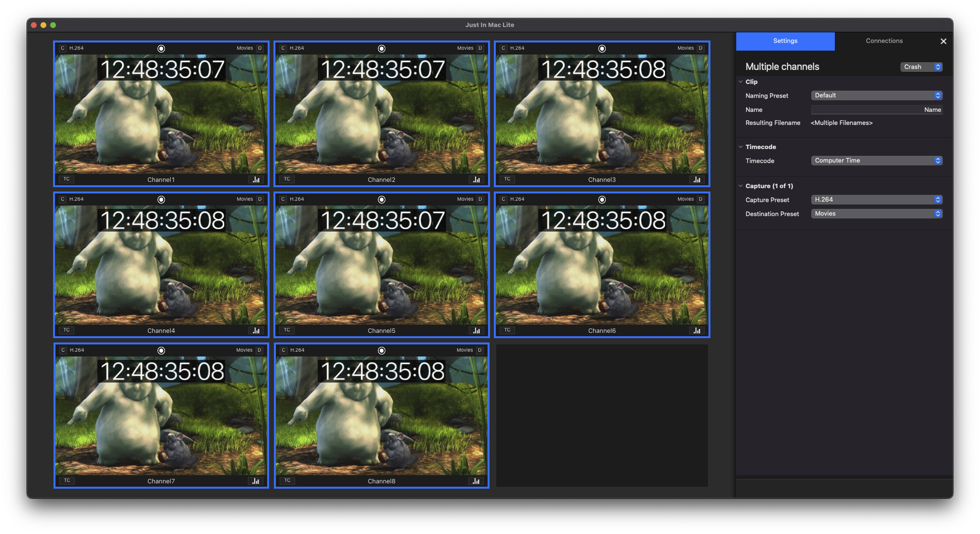Click the Multiple Filenames resulting text

(842, 123)
